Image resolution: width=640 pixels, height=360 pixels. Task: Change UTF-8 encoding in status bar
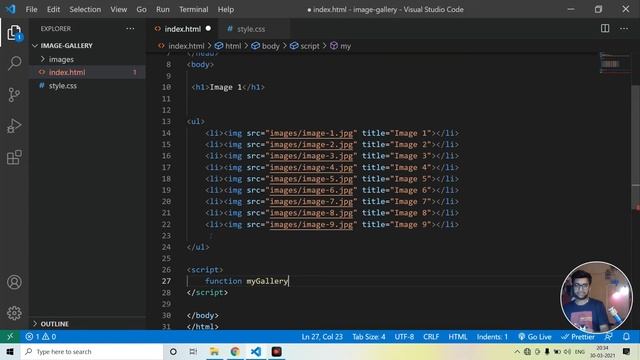[404, 337]
